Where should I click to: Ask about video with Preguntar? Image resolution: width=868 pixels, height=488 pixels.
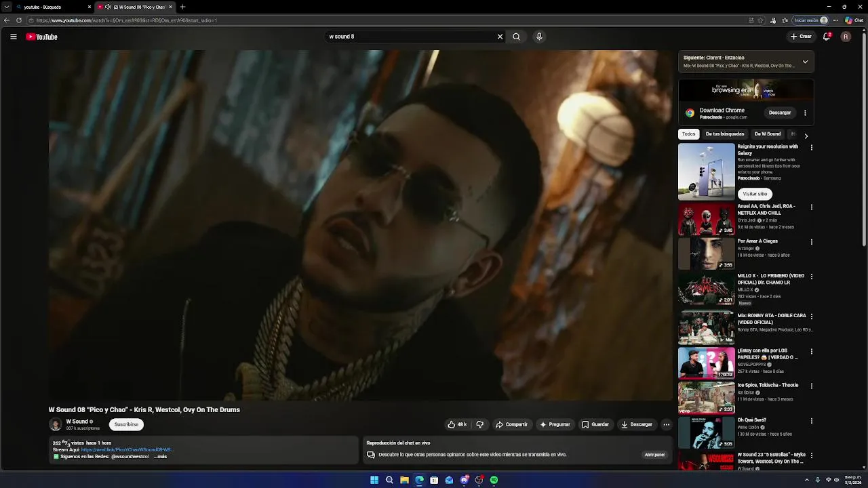[555, 424]
